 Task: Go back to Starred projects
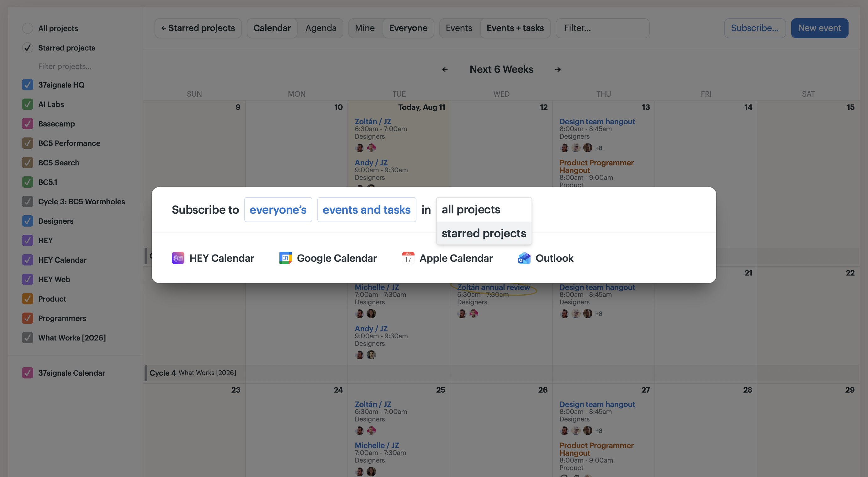pyautogui.click(x=198, y=28)
